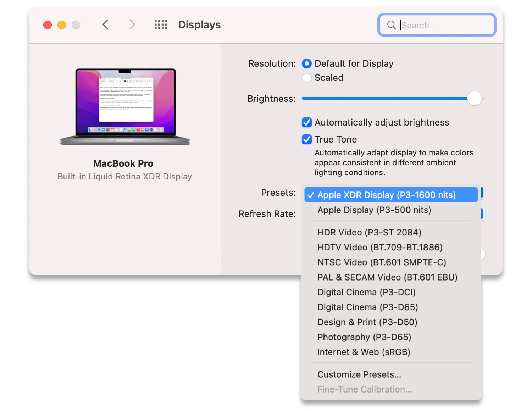Pick Digital Cinema (P3-D65) preset
Screen dimensions: 532x411
point(391,307)
